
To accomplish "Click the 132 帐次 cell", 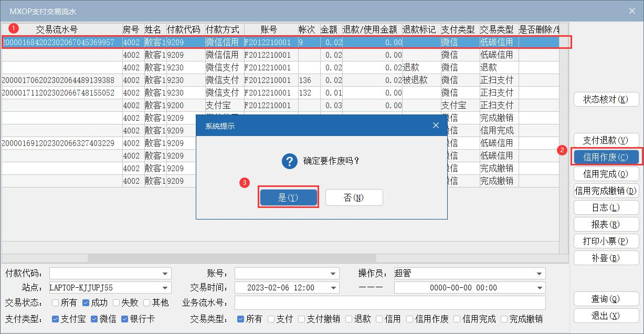I will tap(308, 92).
